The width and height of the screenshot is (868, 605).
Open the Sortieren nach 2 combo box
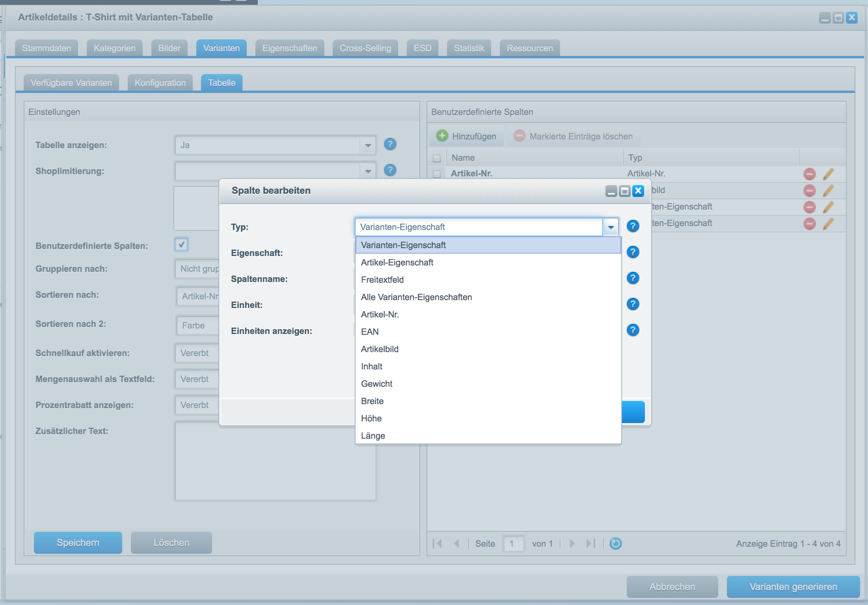click(x=197, y=325)
